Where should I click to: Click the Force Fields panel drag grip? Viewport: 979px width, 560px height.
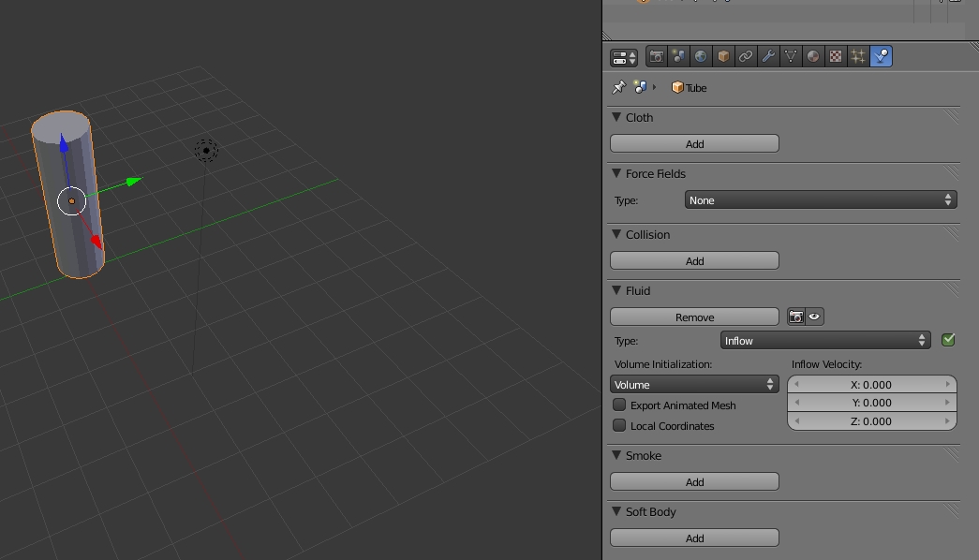[951, 173]
